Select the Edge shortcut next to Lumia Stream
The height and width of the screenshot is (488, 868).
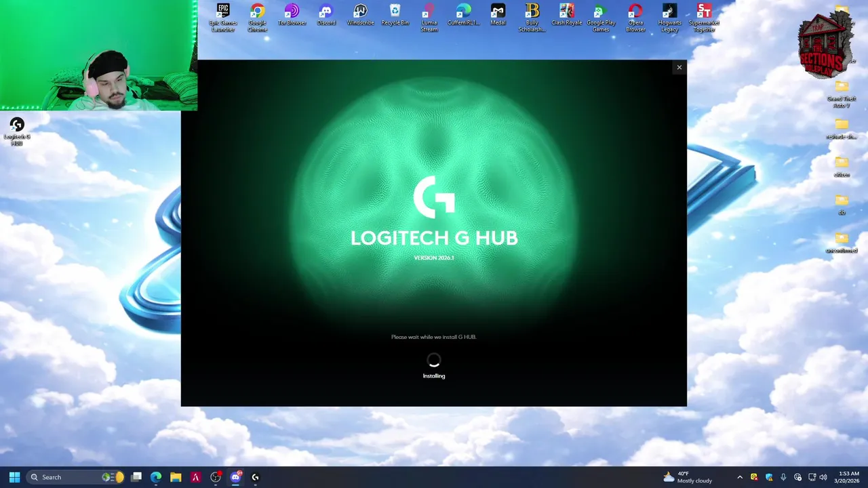click(463, 15)
